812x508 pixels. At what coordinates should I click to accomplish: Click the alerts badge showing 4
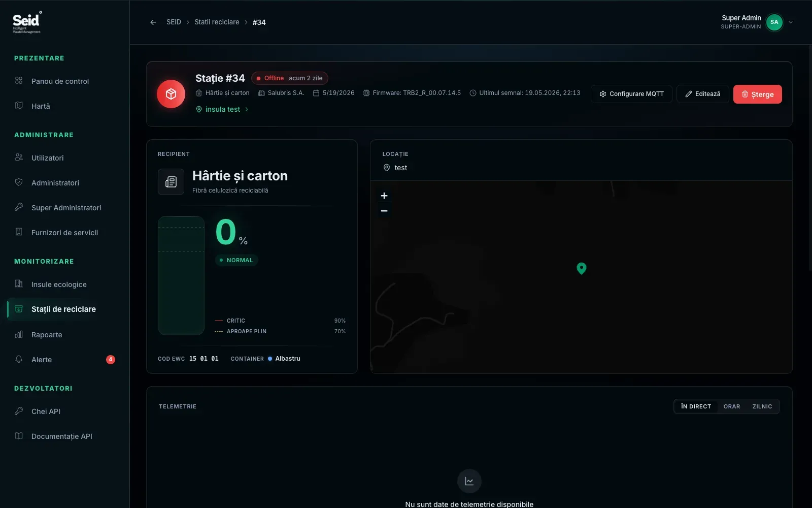[111, 360]
